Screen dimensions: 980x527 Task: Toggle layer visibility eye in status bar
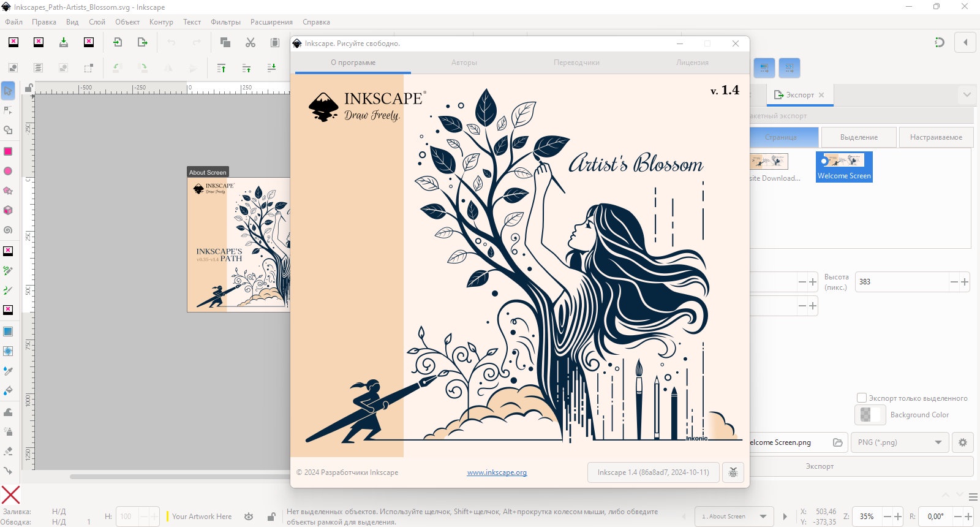click(249, 517)
